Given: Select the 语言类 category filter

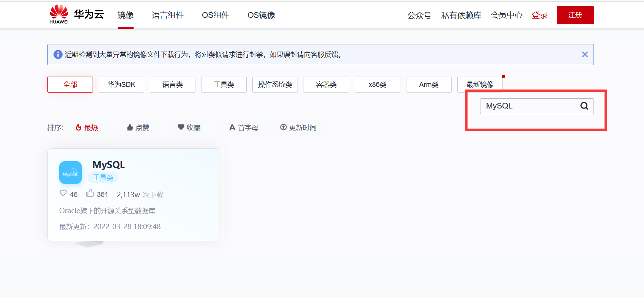Looking at the screenshot, I should click(x=173, y=85).
